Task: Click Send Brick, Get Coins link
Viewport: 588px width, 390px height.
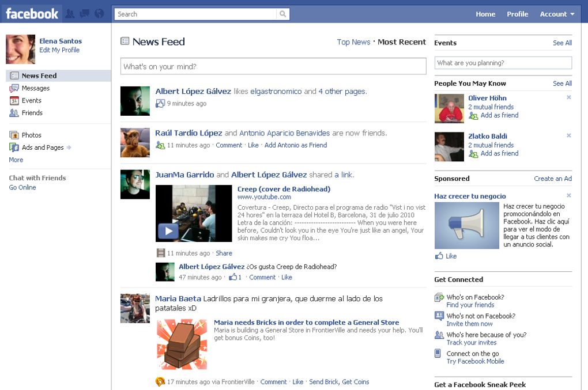Action: [x=339, y=382]
